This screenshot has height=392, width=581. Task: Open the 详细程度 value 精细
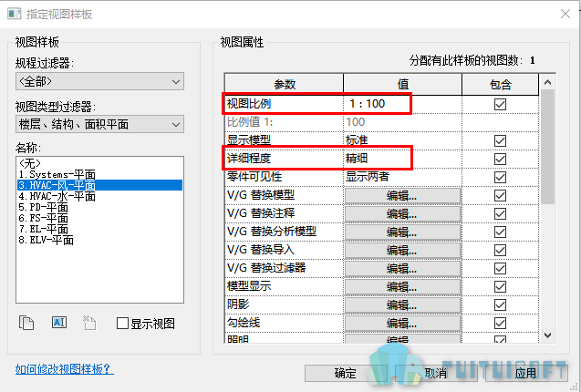point(402,159)
